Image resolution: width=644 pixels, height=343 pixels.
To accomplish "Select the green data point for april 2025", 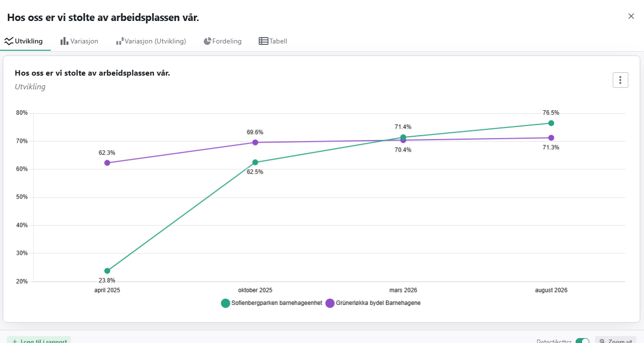I will click(x=107, y=271).
